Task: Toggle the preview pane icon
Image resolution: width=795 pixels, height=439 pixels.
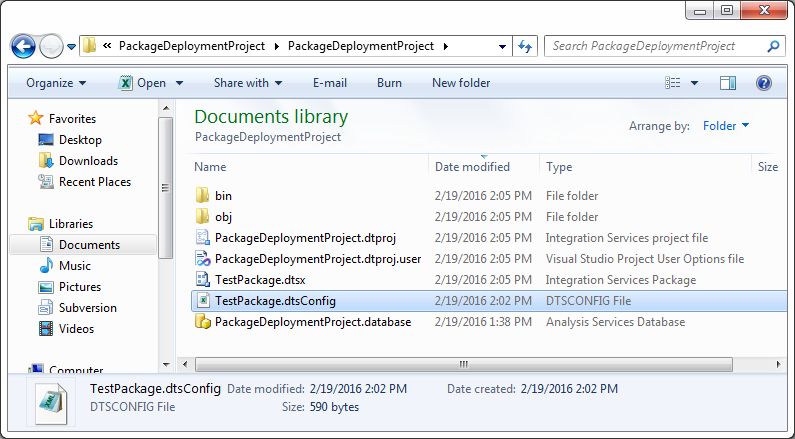Action: (728, 83)
